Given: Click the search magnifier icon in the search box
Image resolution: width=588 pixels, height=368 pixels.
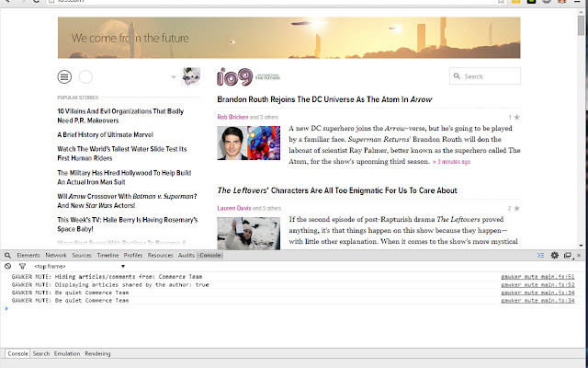Looking at the screenshot, I should tap(457, 76).
